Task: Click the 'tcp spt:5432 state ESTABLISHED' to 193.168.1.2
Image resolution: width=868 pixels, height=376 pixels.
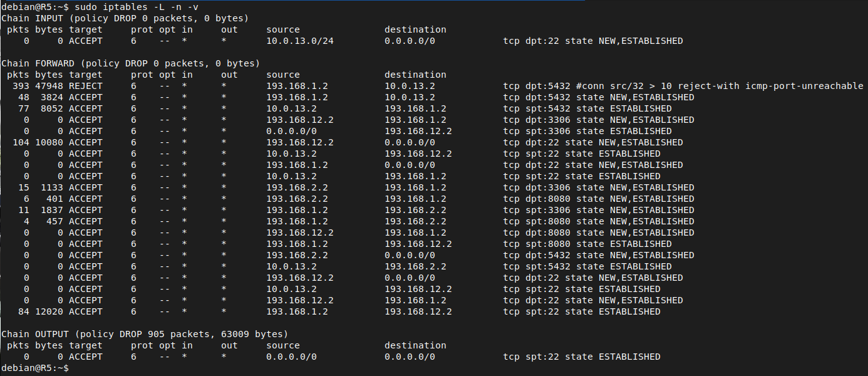Action: coord(582,108)
